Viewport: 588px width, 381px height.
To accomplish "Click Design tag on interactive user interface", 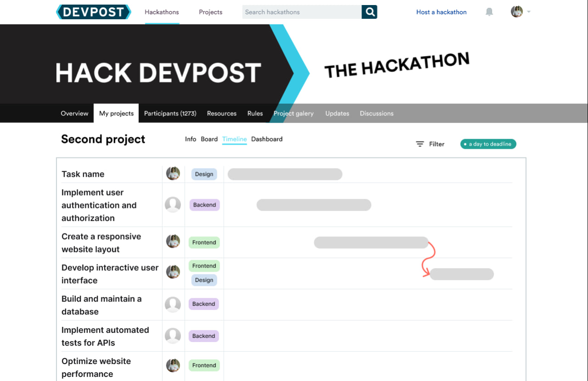I will [204, 280].
